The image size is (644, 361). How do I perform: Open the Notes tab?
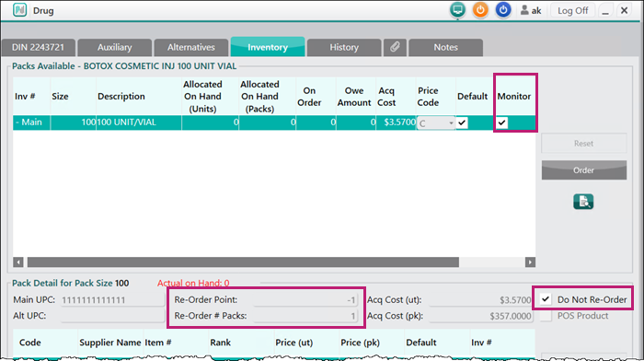[x=445, y=47]
